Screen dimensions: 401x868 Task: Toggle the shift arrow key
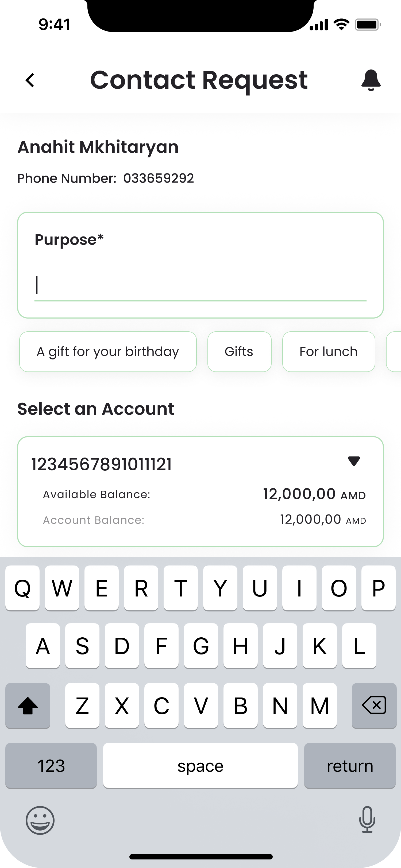click(x=28, y=705)
